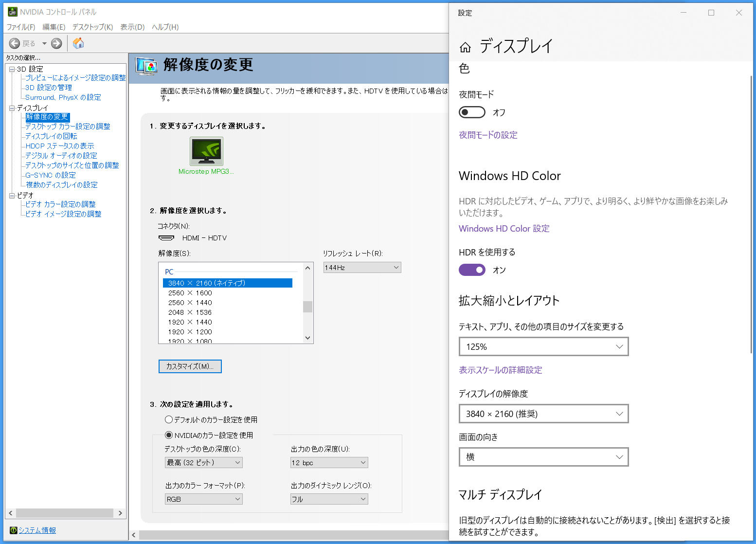Open 画面の向き 横 dropdown
This screenshot has height=544, width=756.
coord(544,457)
